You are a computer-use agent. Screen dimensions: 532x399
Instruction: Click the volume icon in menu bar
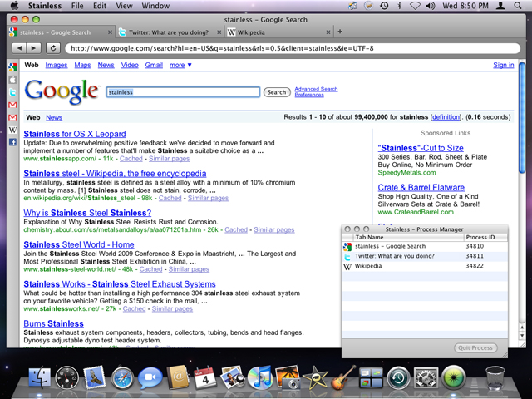431,6
